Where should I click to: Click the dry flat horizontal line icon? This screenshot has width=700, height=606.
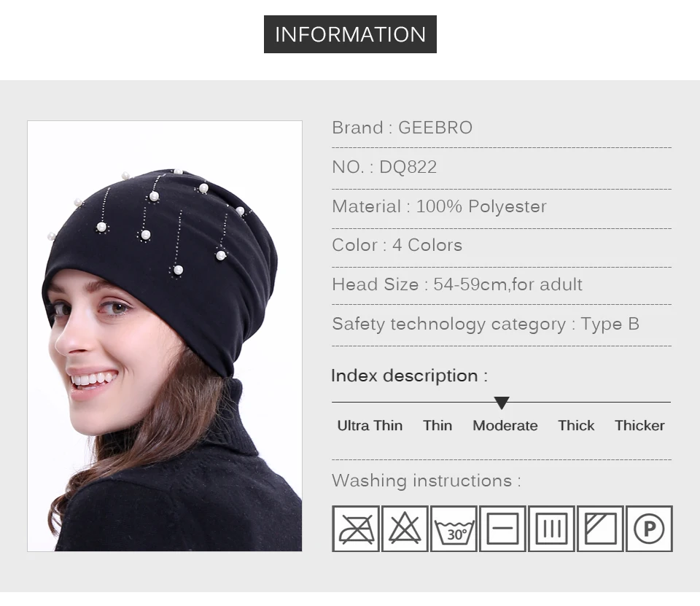(x=502, y=529)
